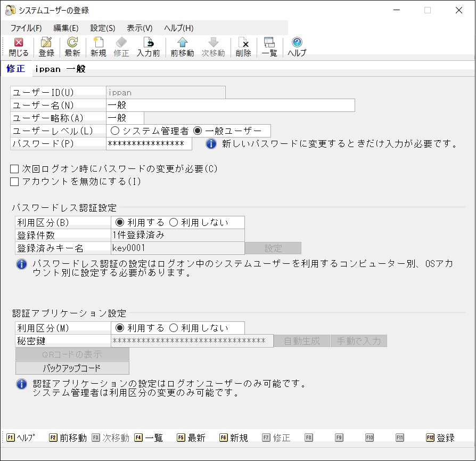Create new record via 新規 icon

pos(99,47)
